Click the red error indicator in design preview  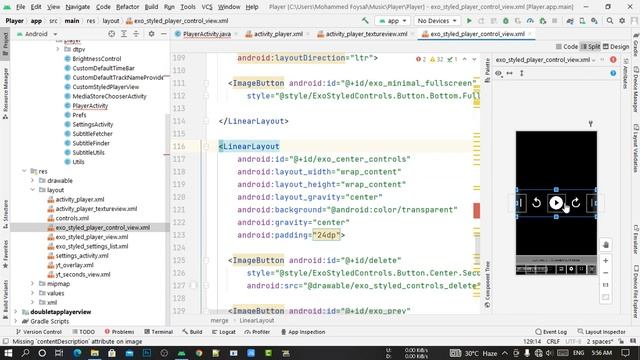tap(613, 60)
